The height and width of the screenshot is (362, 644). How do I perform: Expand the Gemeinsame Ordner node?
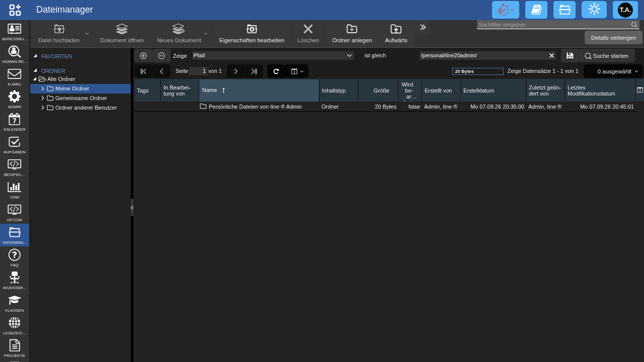coord(42,98)
